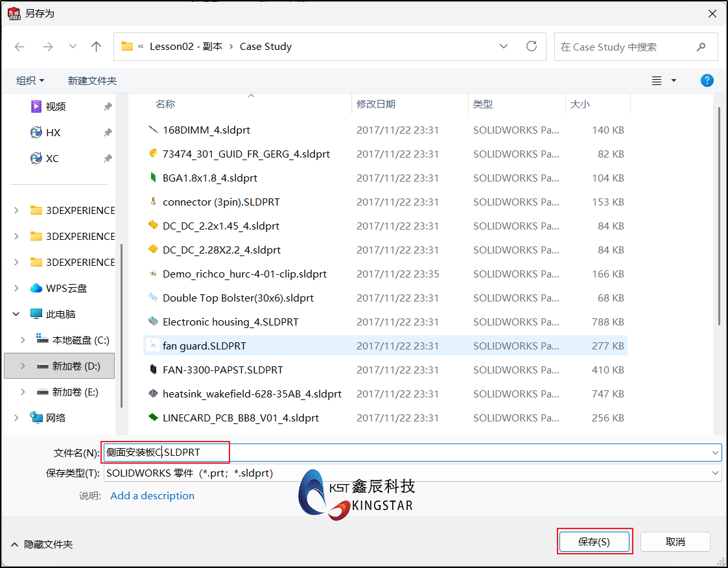Toggle 隐藏文件夹 folder pane
The height and width of the screenshot is (568, 728).
coord(41,544)
